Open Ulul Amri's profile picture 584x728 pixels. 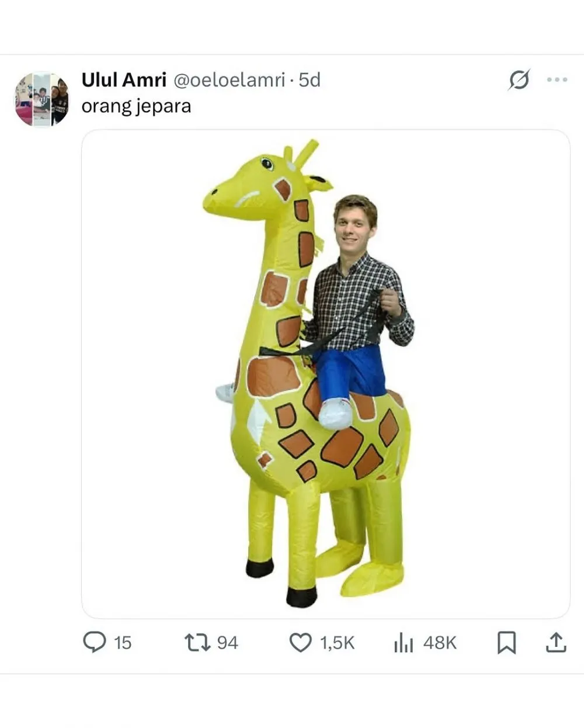click(43, 96)
